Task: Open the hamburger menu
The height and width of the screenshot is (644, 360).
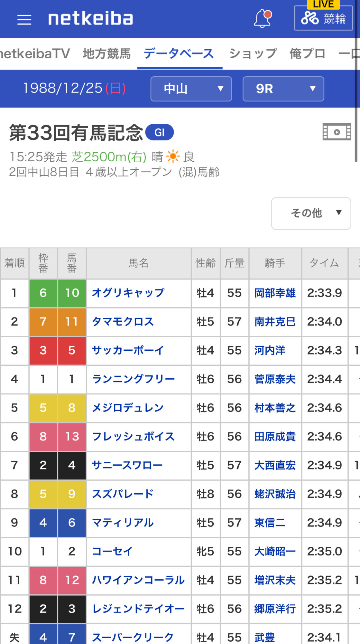Action: coord(24,20)
